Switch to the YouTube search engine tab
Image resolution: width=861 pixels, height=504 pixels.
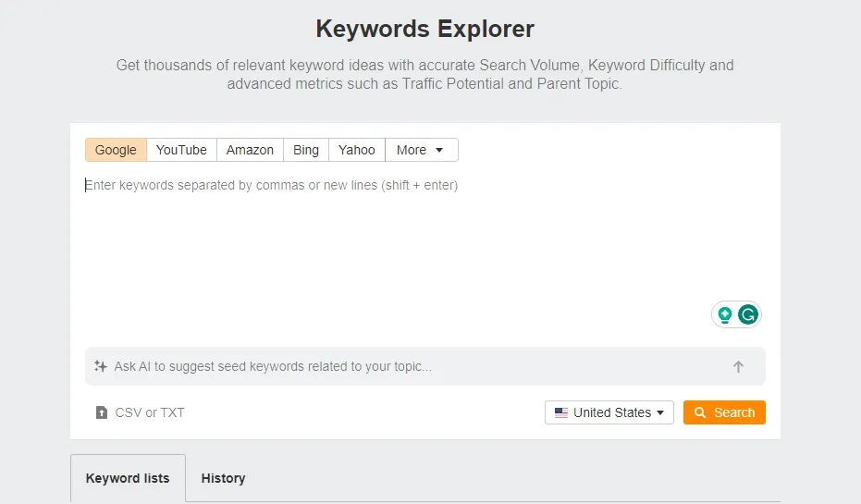coord(182,150)
